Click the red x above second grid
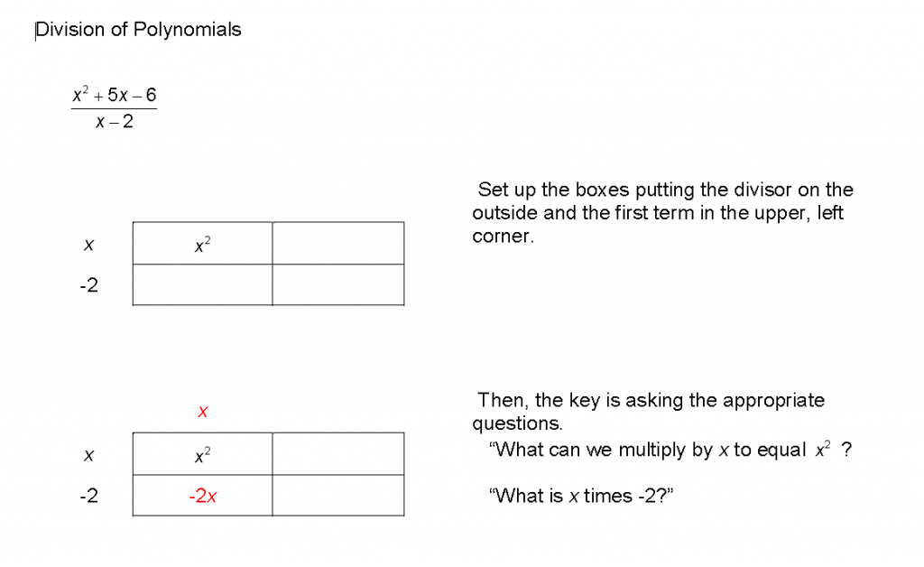This screenshot has height=567, width=924. [203, 412]
